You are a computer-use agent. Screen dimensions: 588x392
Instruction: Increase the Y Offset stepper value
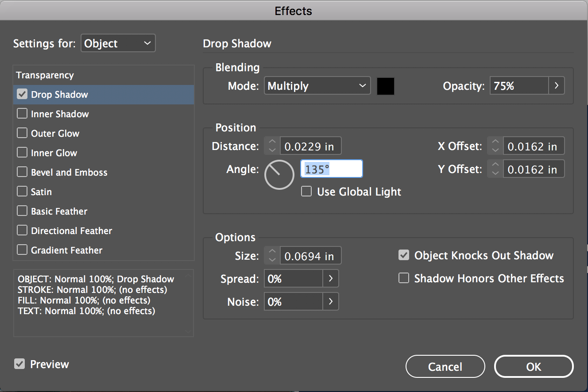click(x=495, y=165)
